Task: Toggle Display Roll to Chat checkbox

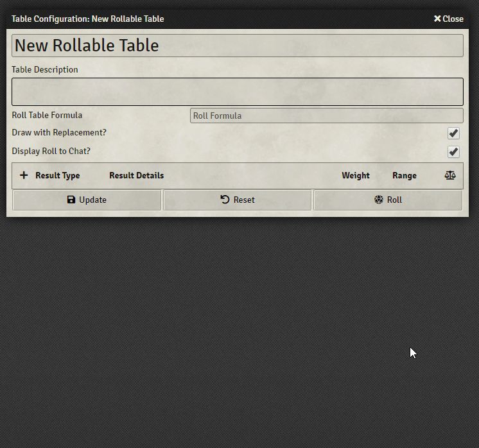Action: click(453, 151)
